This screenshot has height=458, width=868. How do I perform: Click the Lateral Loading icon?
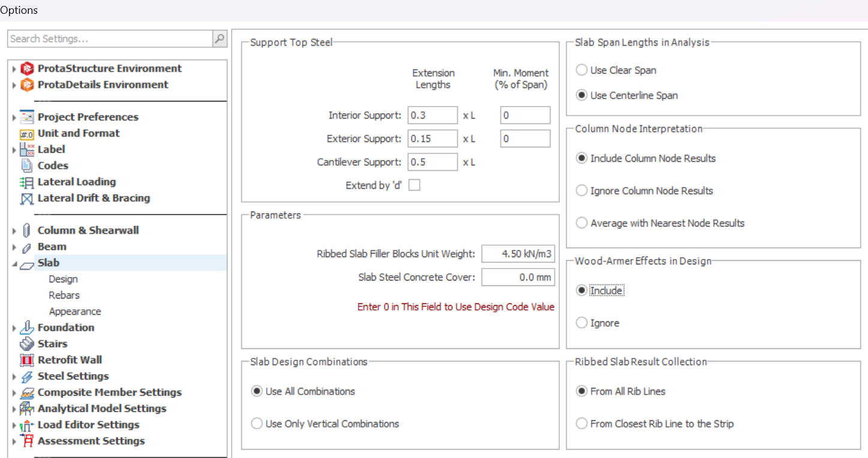tap(27, 182)
